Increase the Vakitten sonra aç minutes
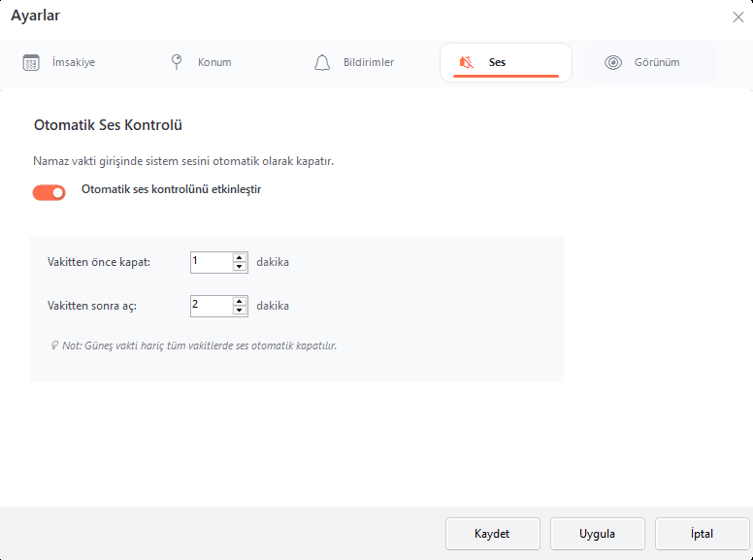The width and height of the screenshot is (753, 560). 240,301
